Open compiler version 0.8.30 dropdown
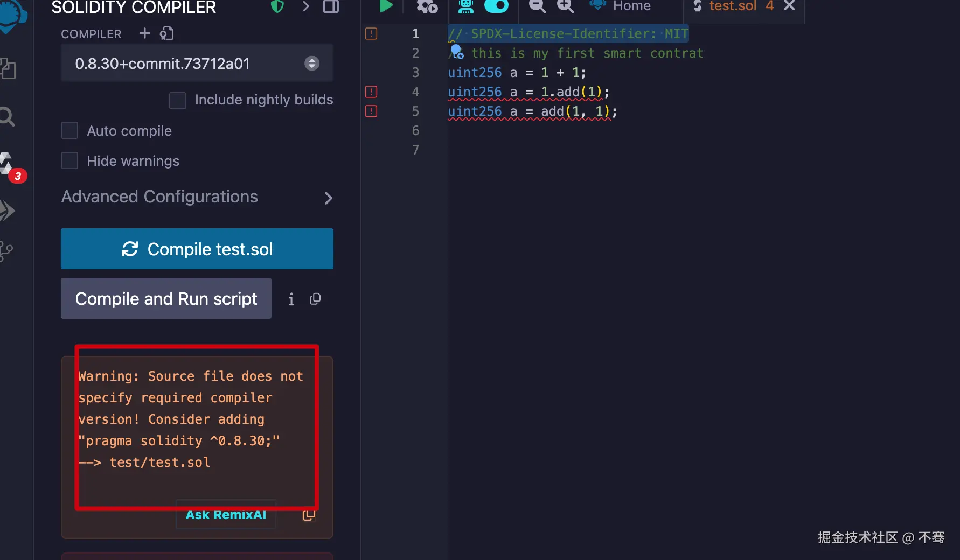Viewport: 960px width, 560px height. tap(197, 64)
